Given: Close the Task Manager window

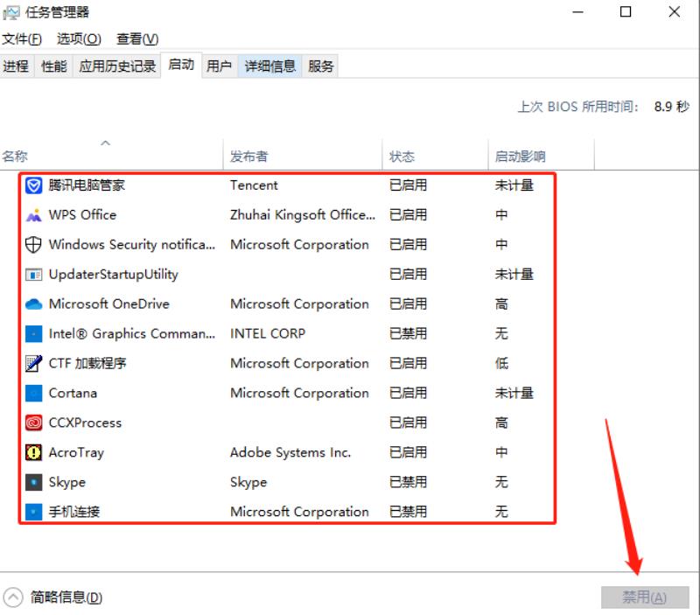Looking at the screenshot, I should click(675, 12).
